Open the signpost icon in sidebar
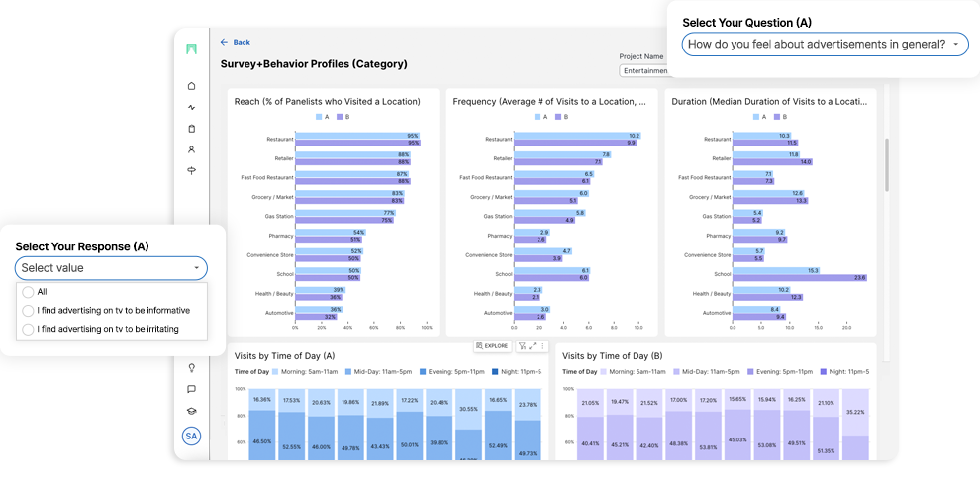 192,170
